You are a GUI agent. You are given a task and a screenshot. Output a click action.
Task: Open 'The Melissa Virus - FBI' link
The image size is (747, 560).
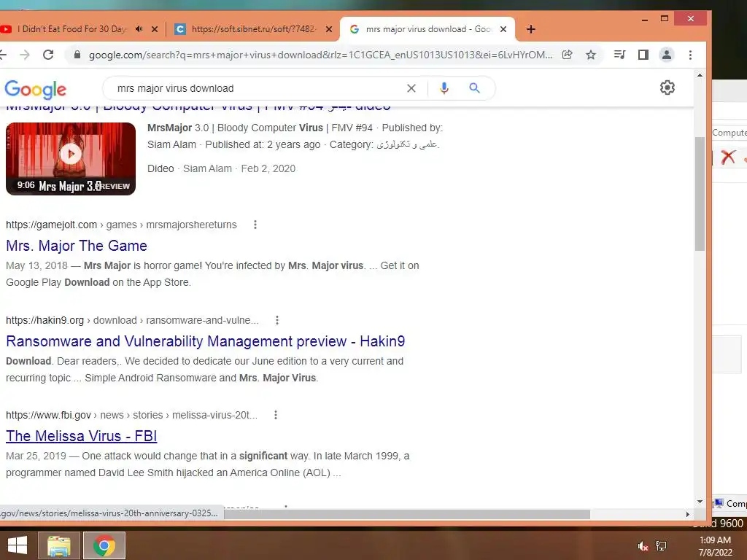pos(82,436)
